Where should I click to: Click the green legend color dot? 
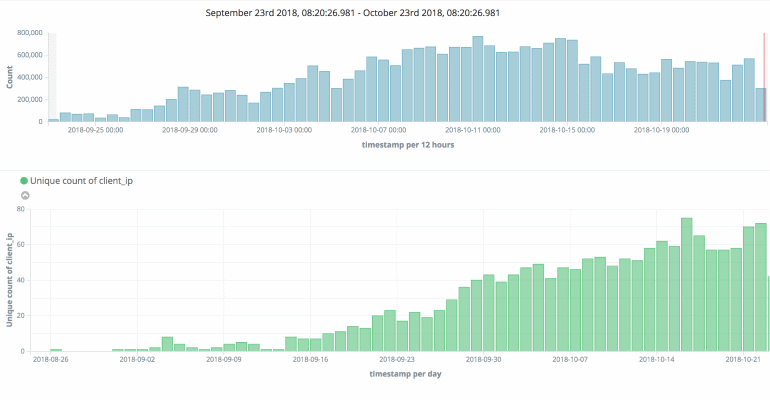click(x=24, y=179)
